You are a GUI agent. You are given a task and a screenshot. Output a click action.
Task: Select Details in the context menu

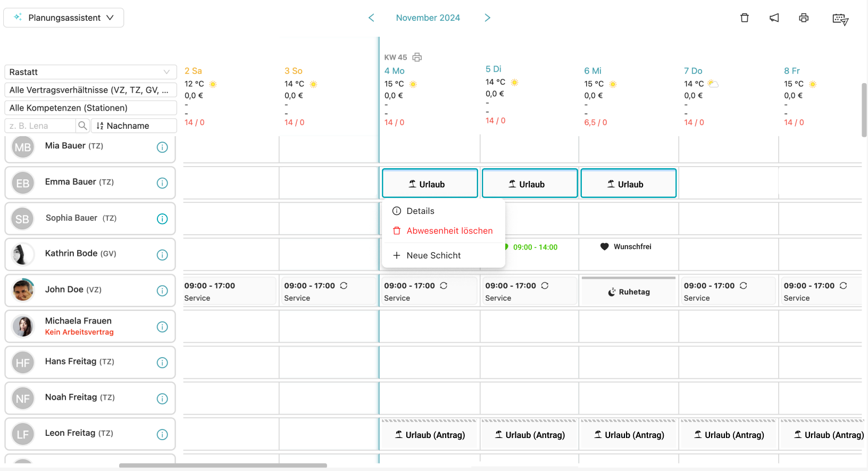tap(420, 211)
